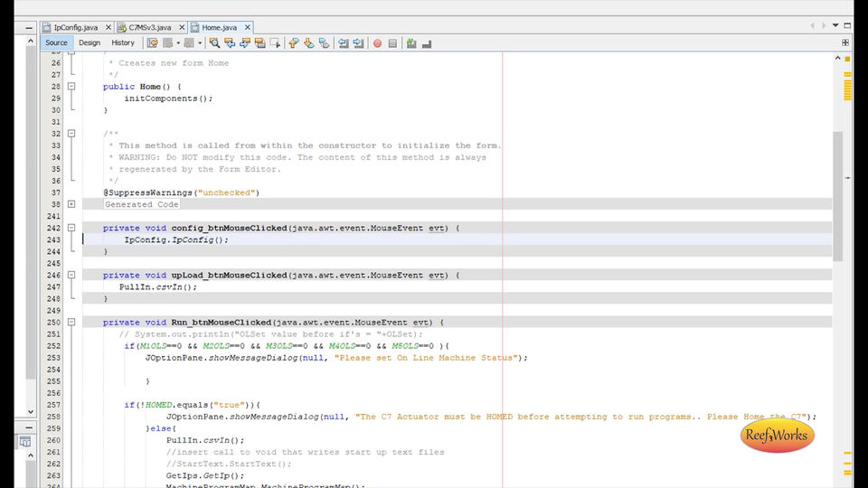The image size is (868, 488).
Task: Click the Comment lines toolbar icon
Action: (x=411, y=43)
